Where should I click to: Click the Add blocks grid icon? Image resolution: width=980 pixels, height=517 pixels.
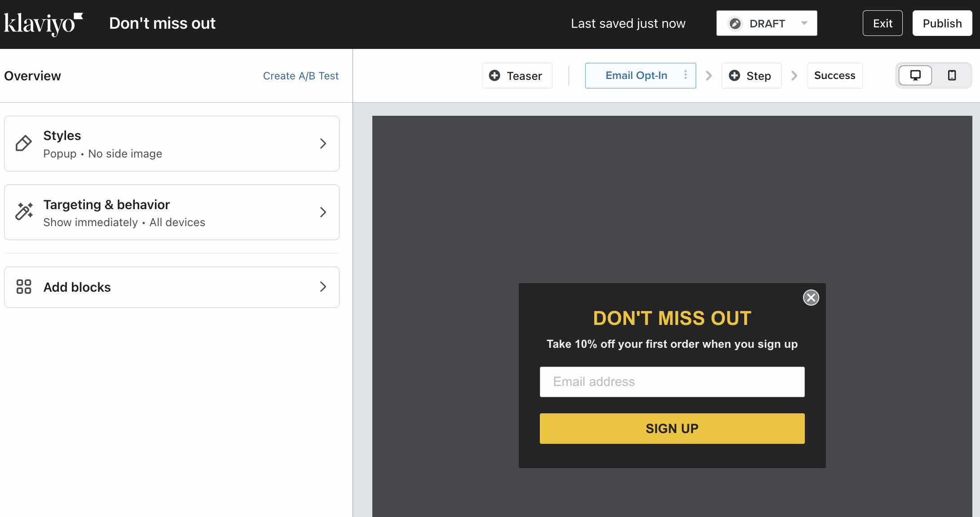[x=23, y=287]
